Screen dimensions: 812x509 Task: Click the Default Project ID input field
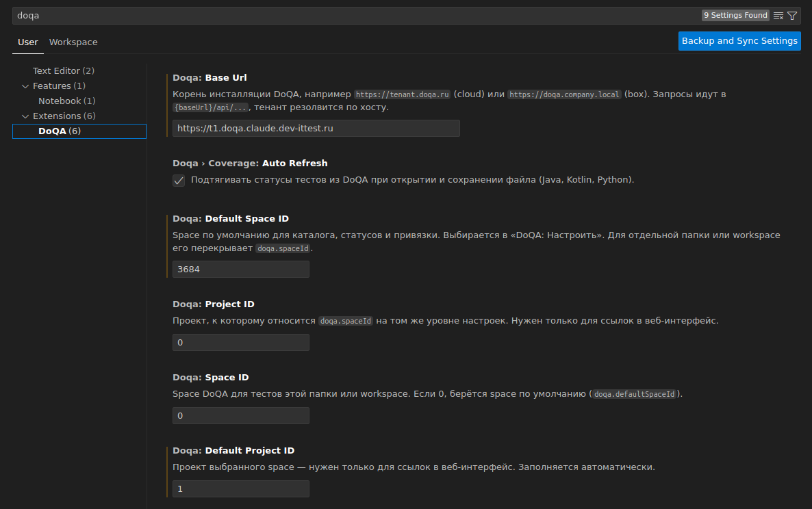241,489
